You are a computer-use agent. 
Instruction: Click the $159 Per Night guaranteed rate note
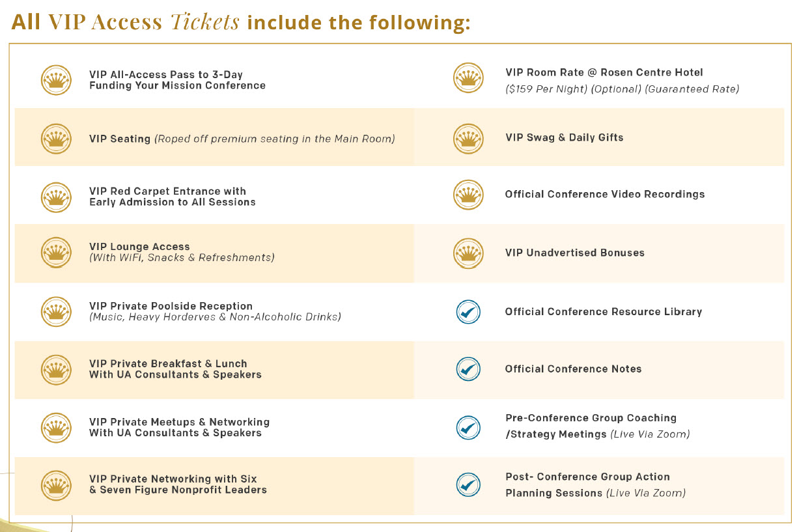click(x=622, y=89)
